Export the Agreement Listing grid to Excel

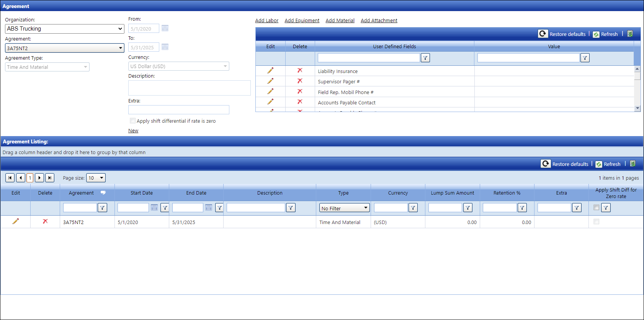coord(633,164)
